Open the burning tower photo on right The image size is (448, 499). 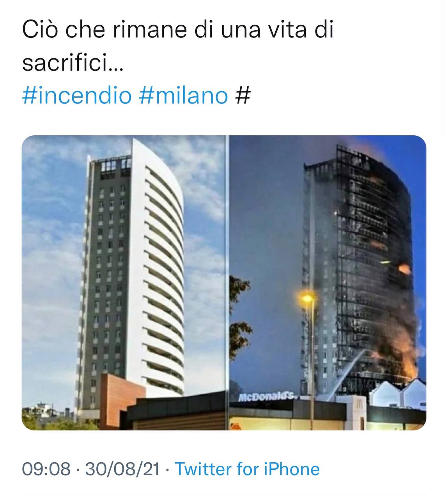point(328,282)
